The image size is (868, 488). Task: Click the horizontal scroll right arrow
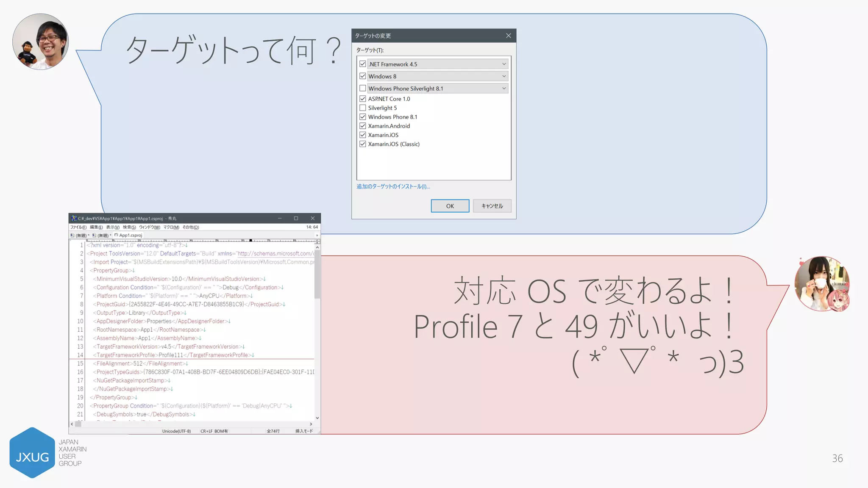pyautogui.click(x=311, y=424)
